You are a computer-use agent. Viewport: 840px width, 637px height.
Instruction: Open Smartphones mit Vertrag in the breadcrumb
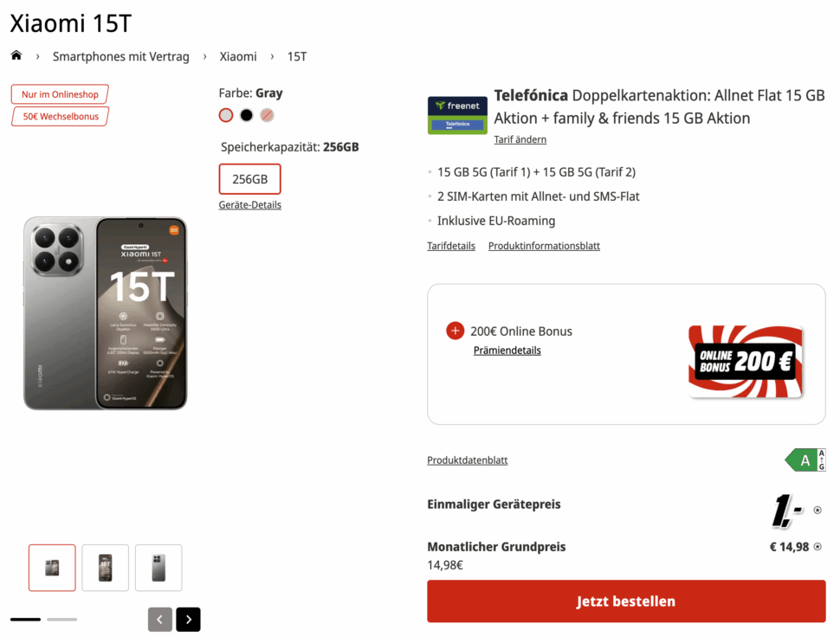pos(121,56)
